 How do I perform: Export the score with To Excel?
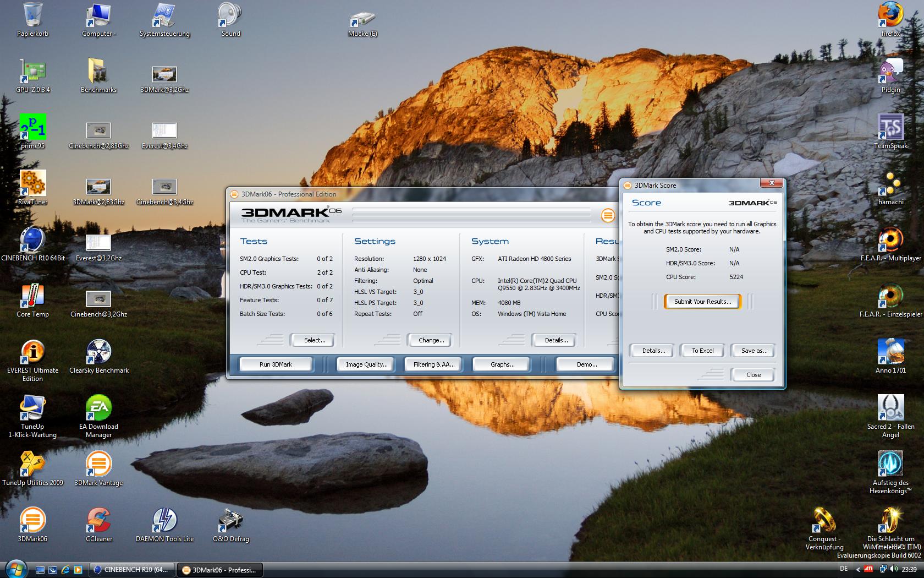[702, 351]
